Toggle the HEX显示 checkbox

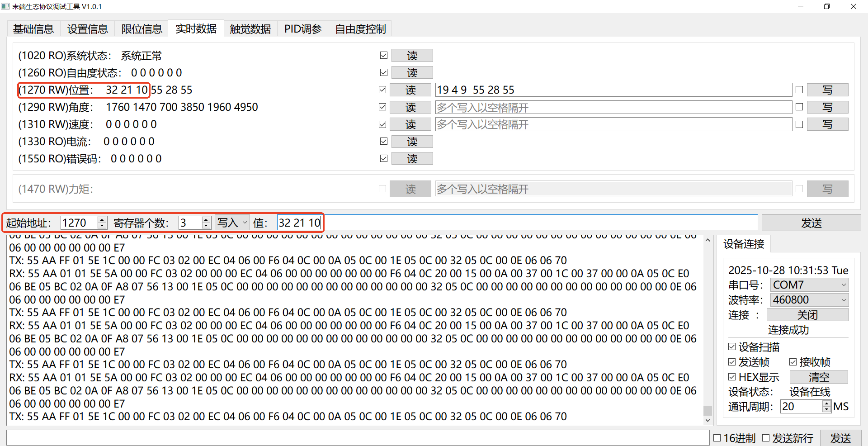(732, 377)
